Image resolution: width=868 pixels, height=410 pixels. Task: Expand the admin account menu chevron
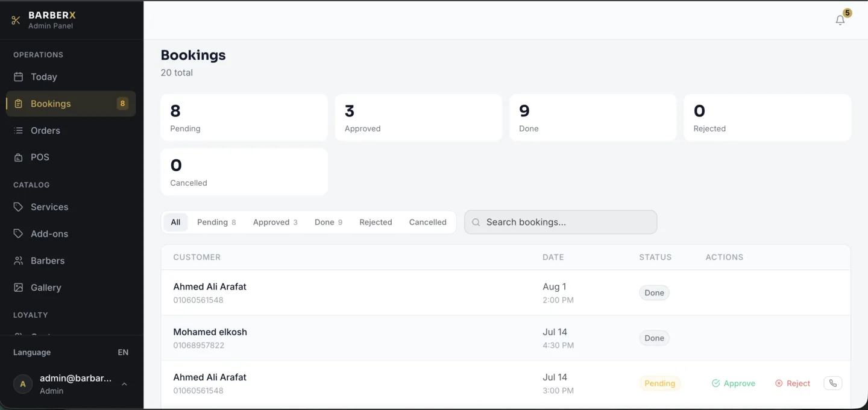(x=124, y=384)
